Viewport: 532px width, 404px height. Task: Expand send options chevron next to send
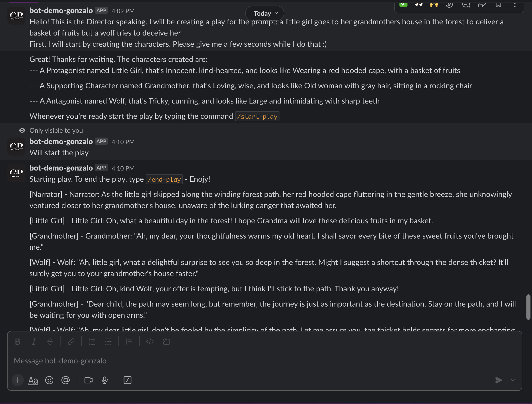[x=513, y=380]
